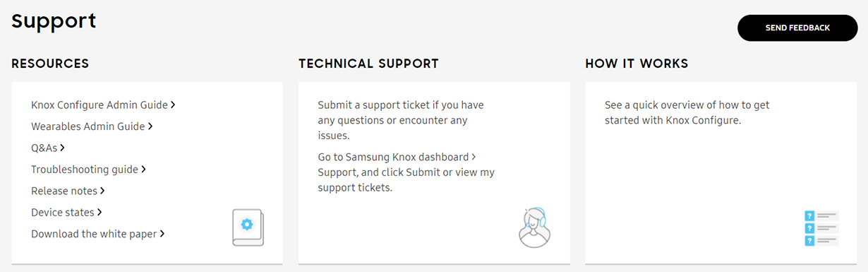Click chevron next to Wearables Admin Guide
Image resolution: width=868 pixels, height=272 pixels.
tap(150, 126)
